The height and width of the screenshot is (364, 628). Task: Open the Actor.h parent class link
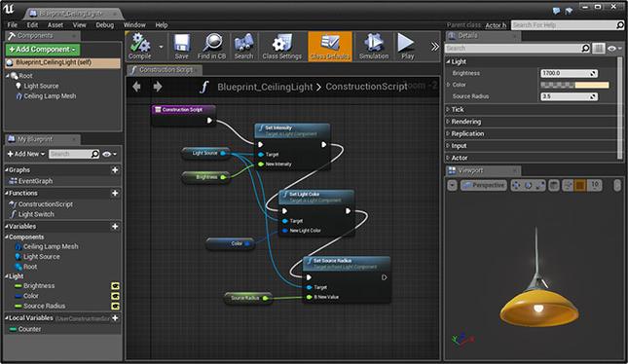(496, 25)
